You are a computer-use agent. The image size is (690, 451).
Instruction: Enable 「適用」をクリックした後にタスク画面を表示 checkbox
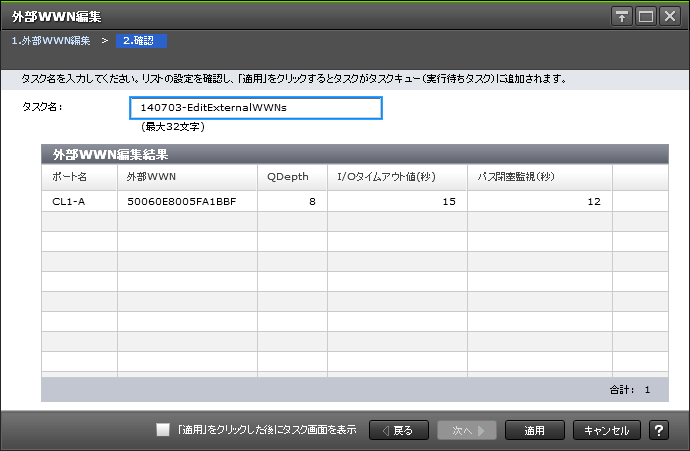tap(163, 430)
